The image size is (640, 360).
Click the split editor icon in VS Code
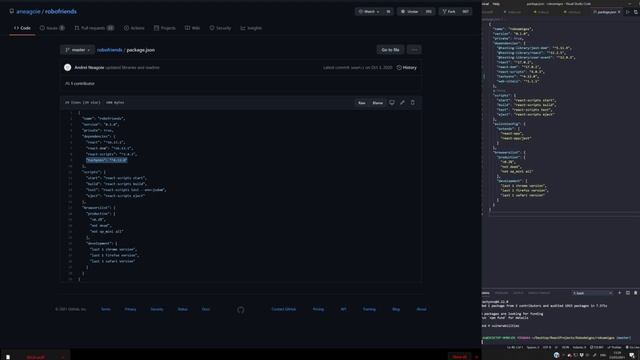[636, 12]
